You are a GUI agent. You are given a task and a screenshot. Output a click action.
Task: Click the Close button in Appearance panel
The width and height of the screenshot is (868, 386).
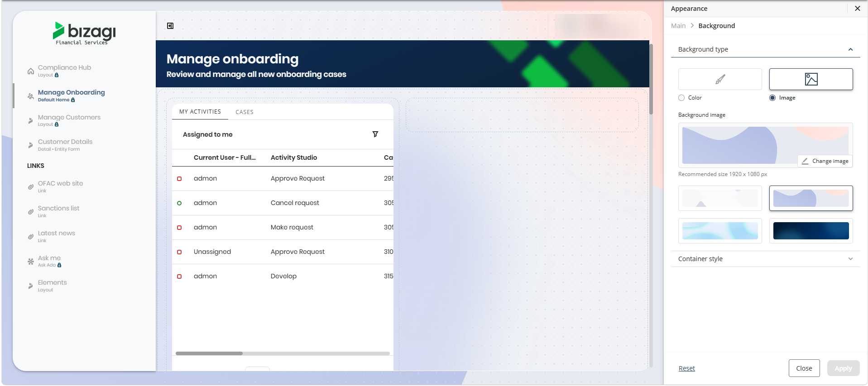[x=804, y=368]
